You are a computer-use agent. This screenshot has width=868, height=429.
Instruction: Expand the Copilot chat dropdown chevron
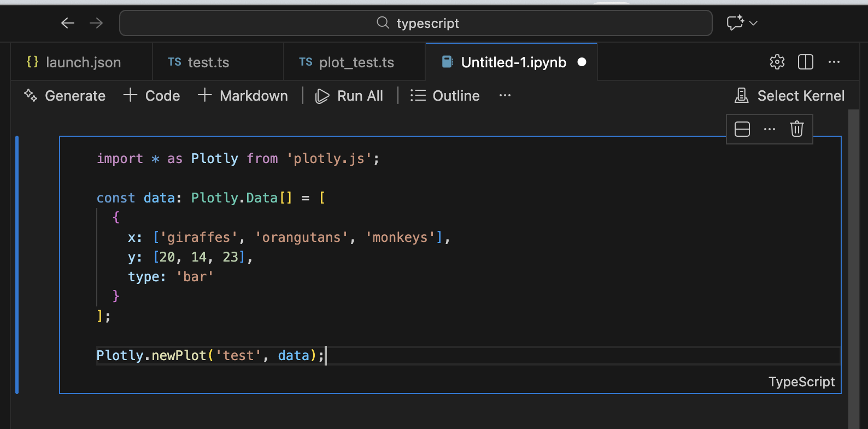(753, 23)
